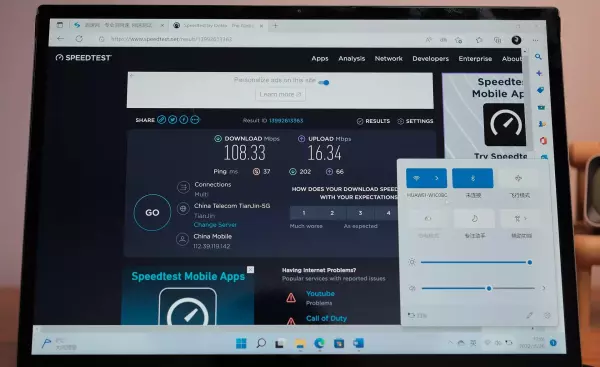The height and width of the screenshot is (367, 600).
Task: Toggle Wi-Fi in quick settings
Action: (x=417, y=178)
